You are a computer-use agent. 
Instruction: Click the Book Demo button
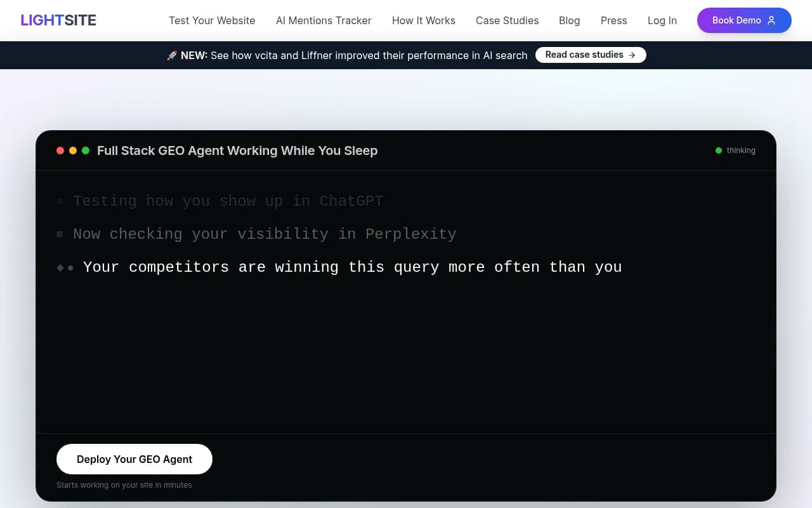743,20
